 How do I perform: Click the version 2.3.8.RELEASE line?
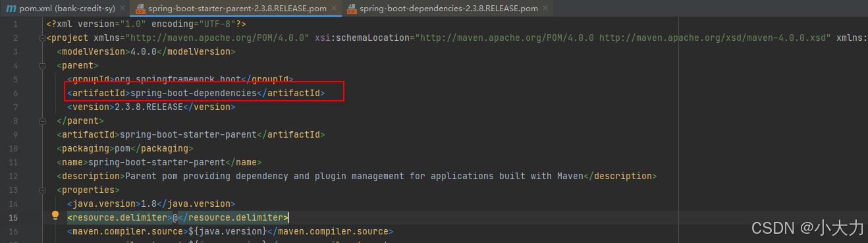(151, 107)
